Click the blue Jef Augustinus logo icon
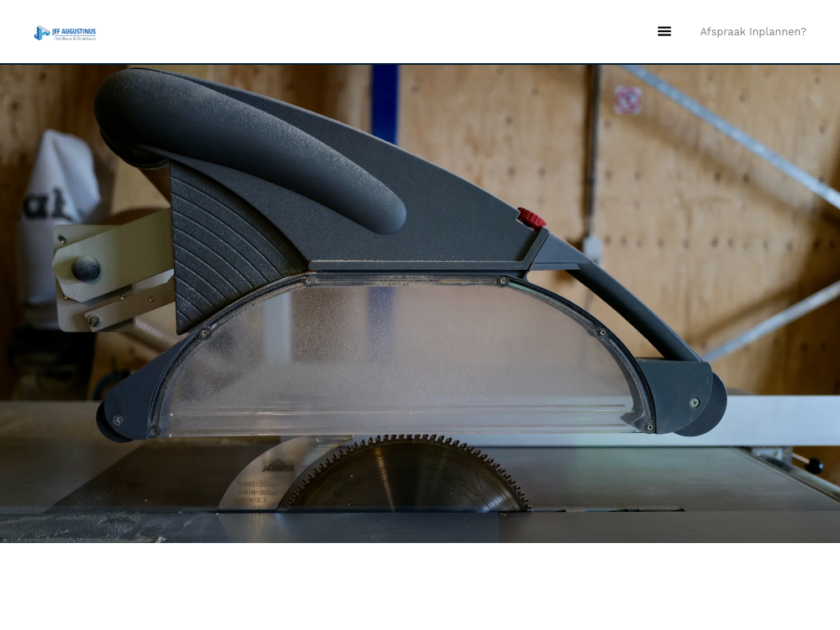This screenshot has height=630, width=840. tap(41, 33)
